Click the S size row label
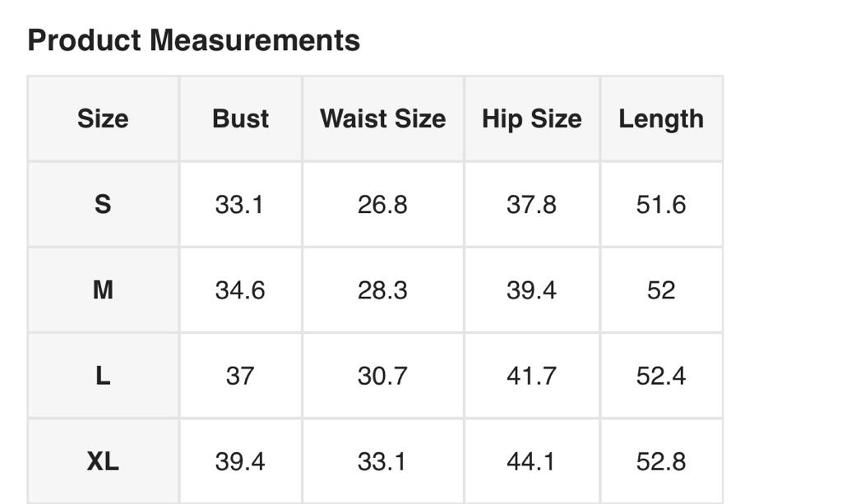Screen dimensions: 842x504 tap(103, 204)
